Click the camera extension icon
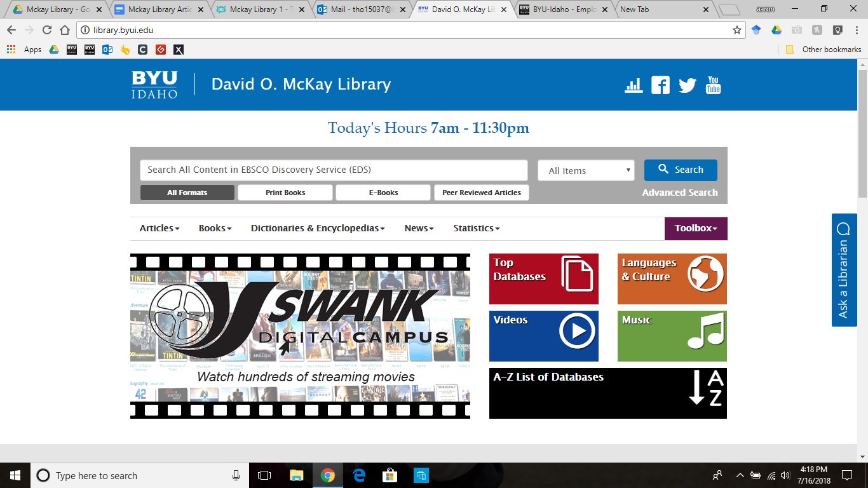Viewport: 868px width, 488px height. [x=797, y=30]
